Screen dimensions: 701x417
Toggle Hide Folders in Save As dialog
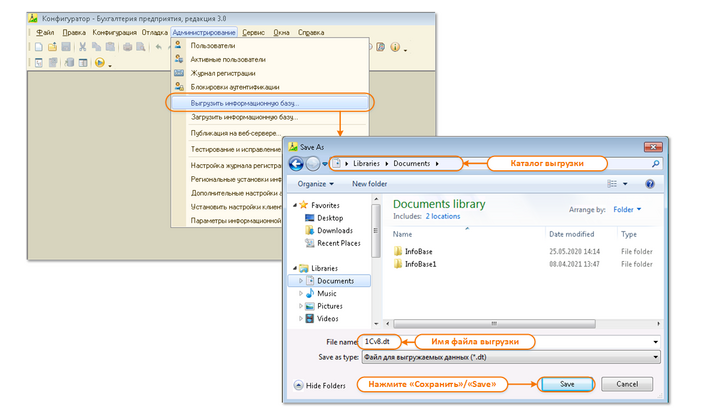(x=321, y=385)
